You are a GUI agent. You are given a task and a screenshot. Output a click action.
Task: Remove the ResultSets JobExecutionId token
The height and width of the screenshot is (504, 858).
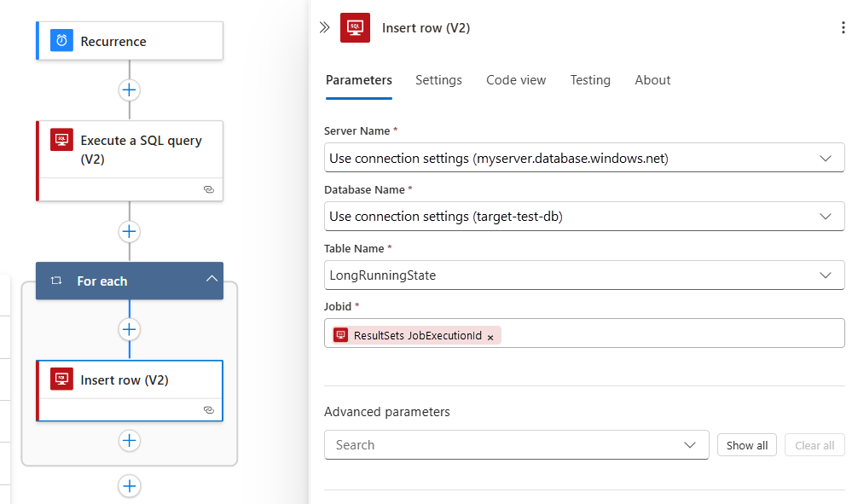click(x=490, y=337)
